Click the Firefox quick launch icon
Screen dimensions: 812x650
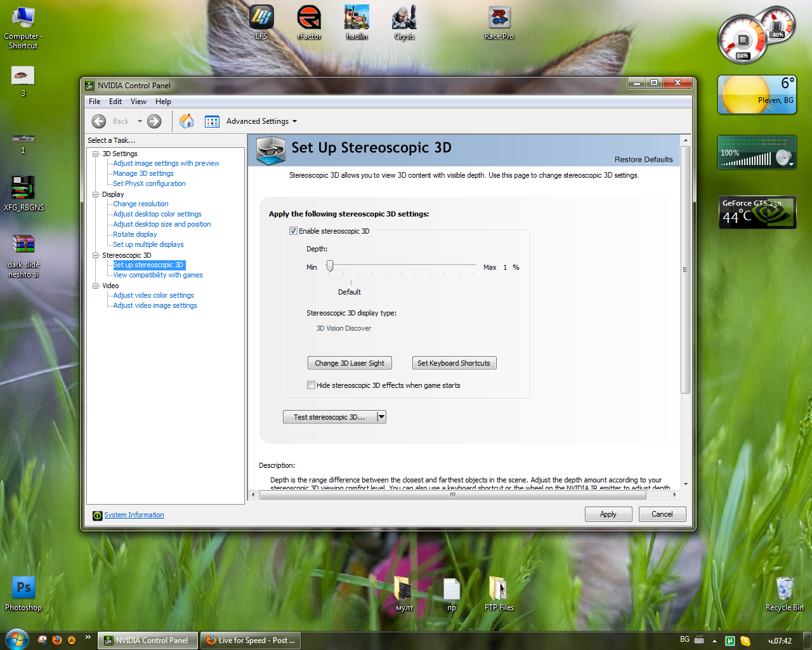(57, 640)
